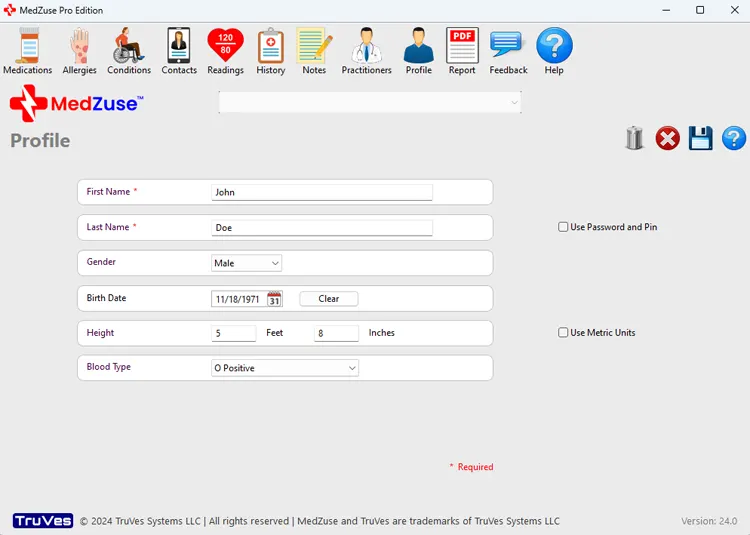This screenshot has height=535, width=750.
Task: Open the Notes section
Action: tap(314, 51)
